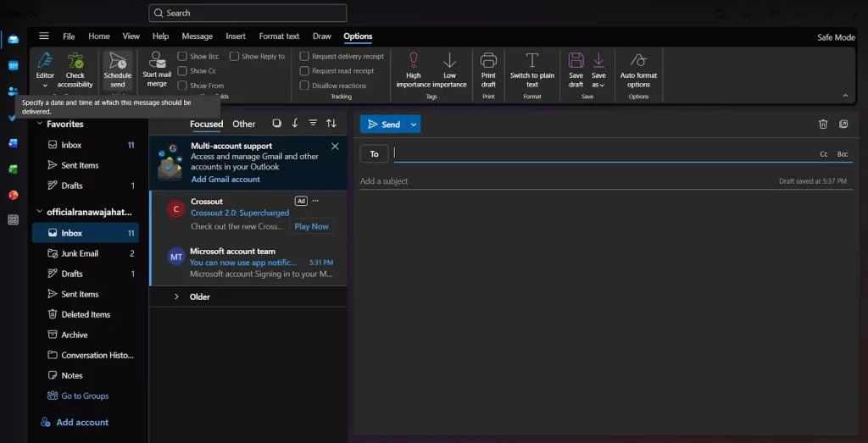
Task: Open Word app in left rail
Action: pyautogui.click(x=14, y=143)
